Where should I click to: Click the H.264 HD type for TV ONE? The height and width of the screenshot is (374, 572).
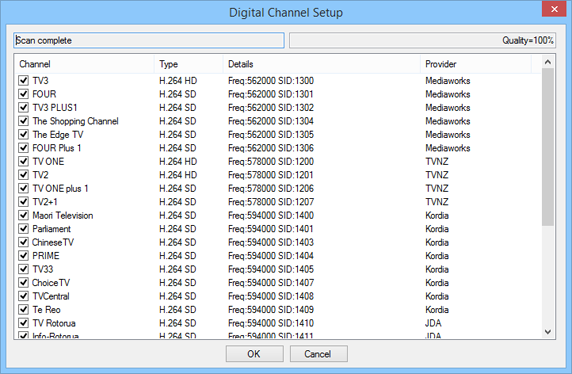click(178, 162)
